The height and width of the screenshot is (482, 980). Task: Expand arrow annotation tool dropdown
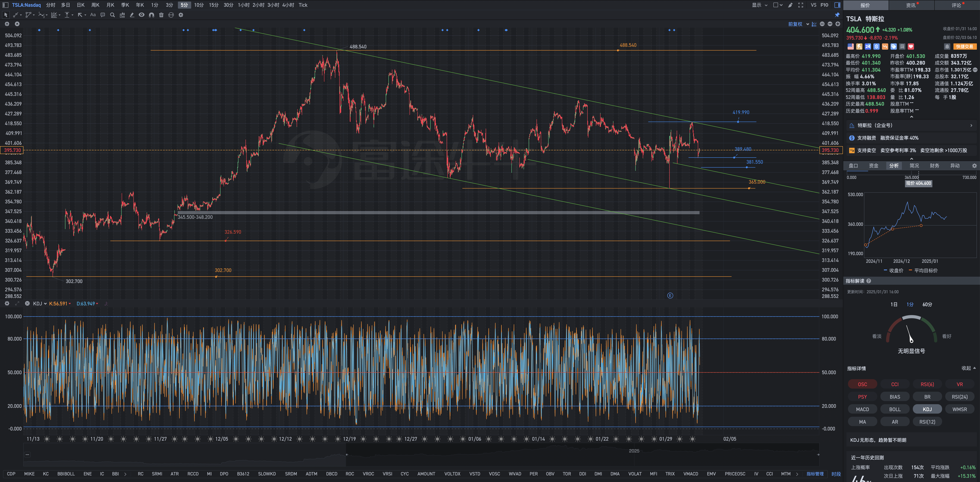[x=85, y=15]
